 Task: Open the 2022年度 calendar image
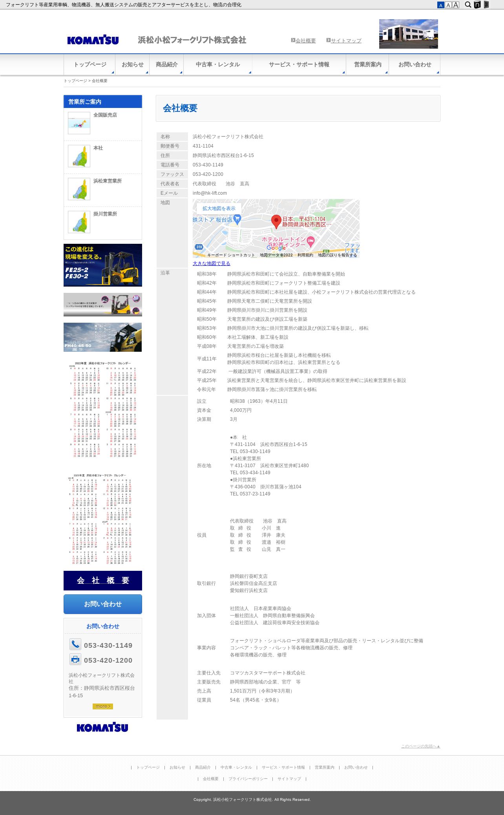pos(103,409)
